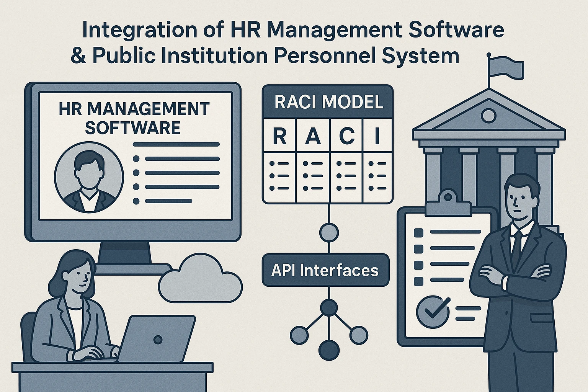Click the first bullet item on the monitor screen
The width and height of the screenshot is (588, 392).
(176, 159)
